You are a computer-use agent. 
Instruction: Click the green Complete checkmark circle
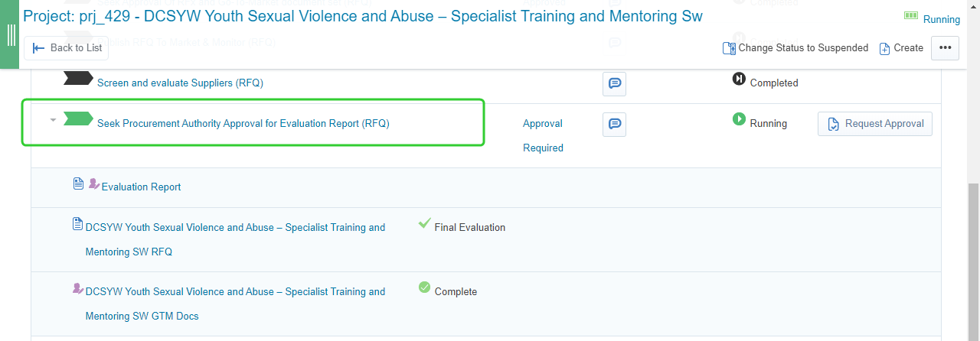tap(424, 287)
